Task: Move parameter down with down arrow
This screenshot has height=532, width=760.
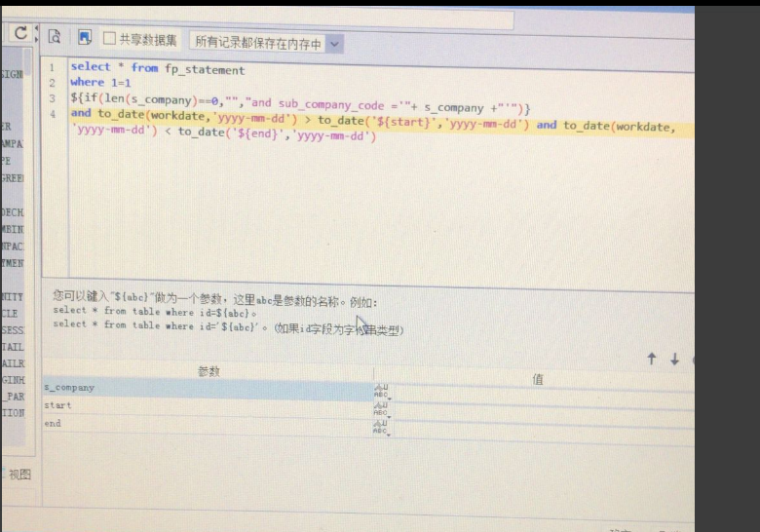Action: [674, 360]
